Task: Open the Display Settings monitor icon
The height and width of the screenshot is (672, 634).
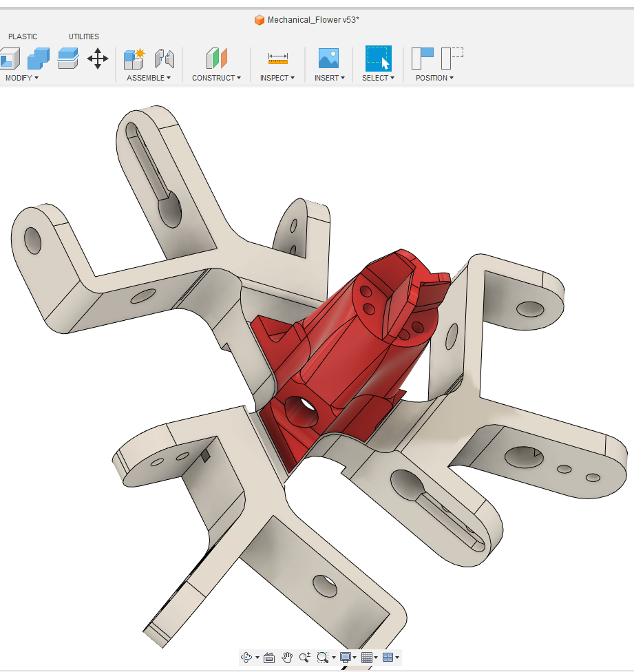Action: [x=346, y=657]
